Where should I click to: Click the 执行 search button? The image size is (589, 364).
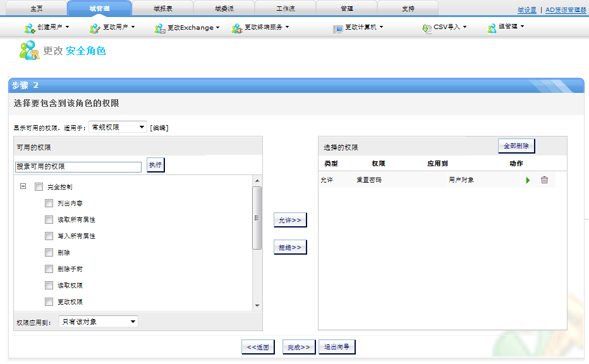tap(155, 165)
